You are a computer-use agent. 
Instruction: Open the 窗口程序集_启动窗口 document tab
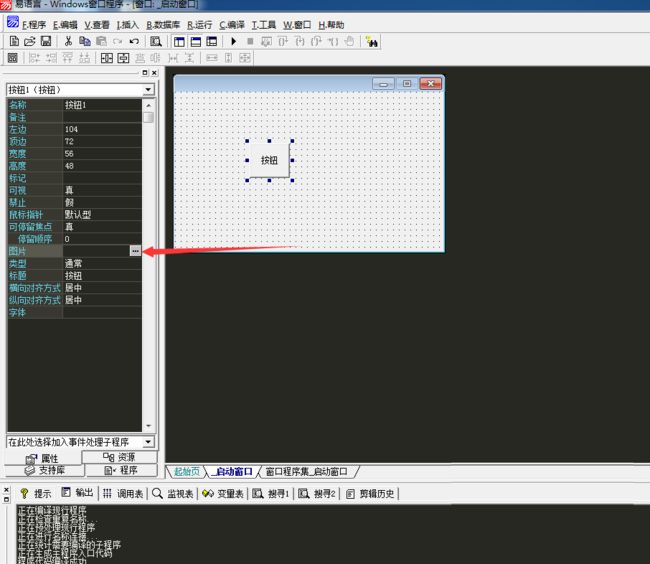(x=306, y=472)
